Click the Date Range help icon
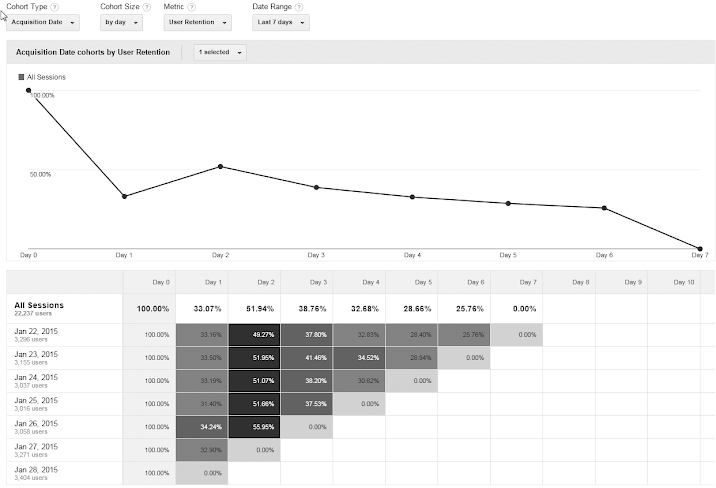This screenshot has height=488, width=716. tap(299, 7)
